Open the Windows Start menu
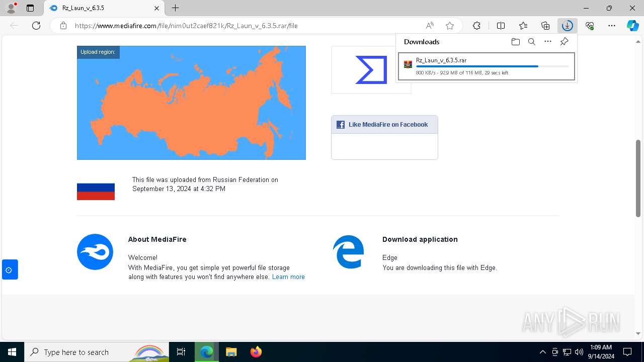Image resolution: width=644 pixels, height=362 pixels. tap(12, 352)
